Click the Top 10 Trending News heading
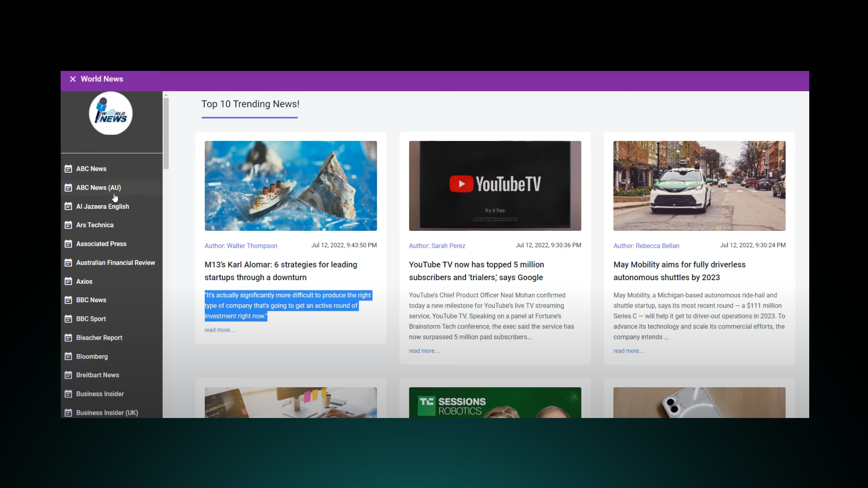868x488 pixels. 250,104
